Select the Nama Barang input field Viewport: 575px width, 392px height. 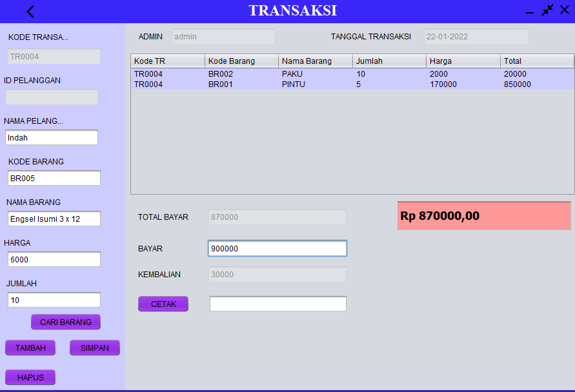pyautogui.click(x=54, y=219)
